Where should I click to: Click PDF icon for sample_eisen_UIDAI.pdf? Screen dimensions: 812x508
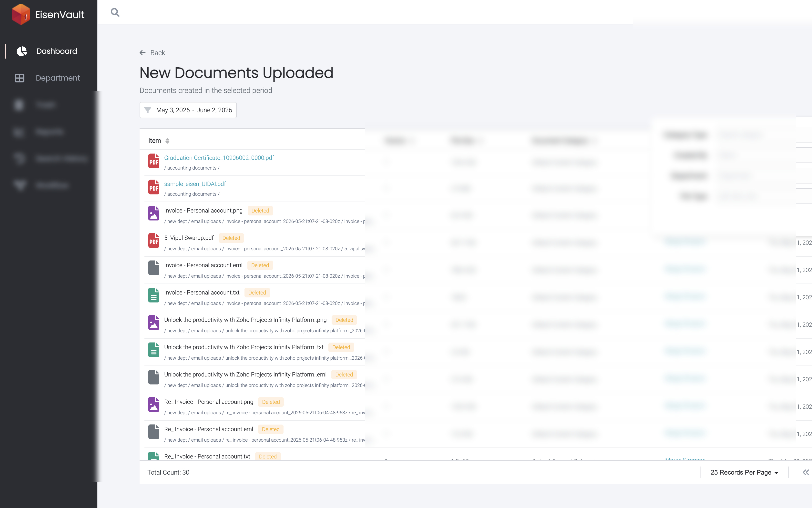click(x=154, y=187)
